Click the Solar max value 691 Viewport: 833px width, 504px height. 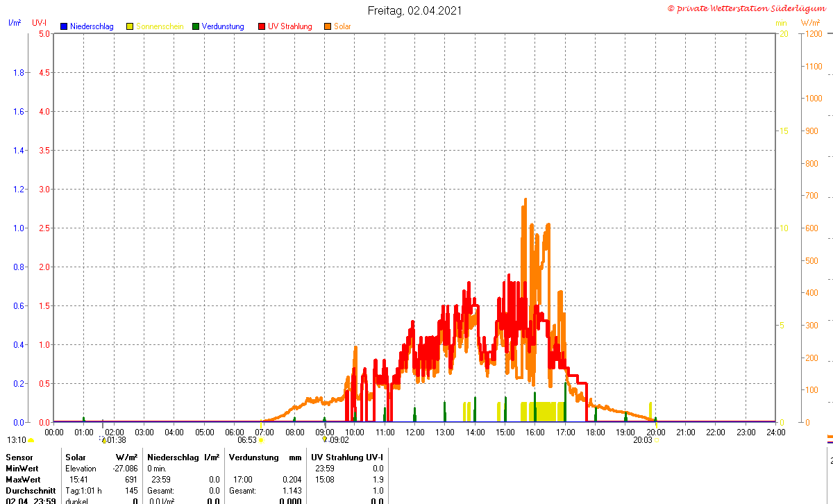coord(131,480)
